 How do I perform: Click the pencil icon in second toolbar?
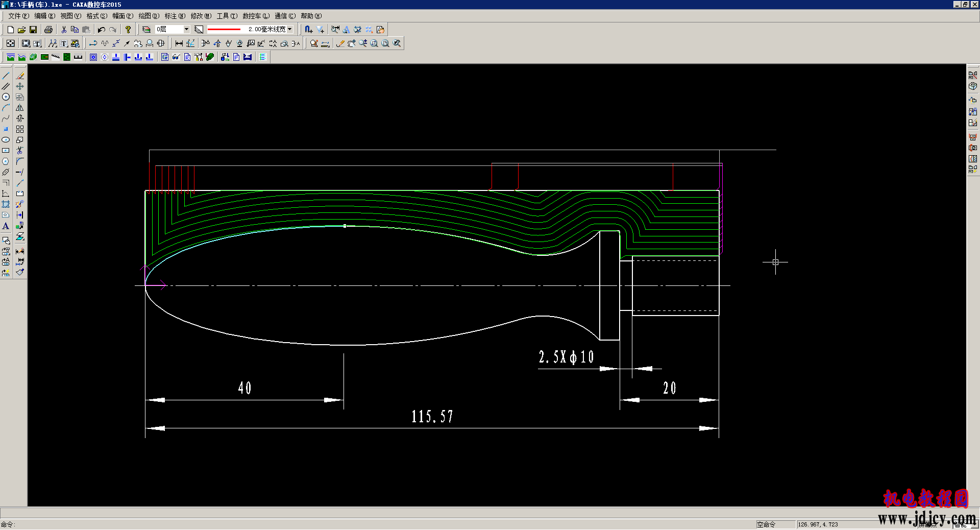340,43
